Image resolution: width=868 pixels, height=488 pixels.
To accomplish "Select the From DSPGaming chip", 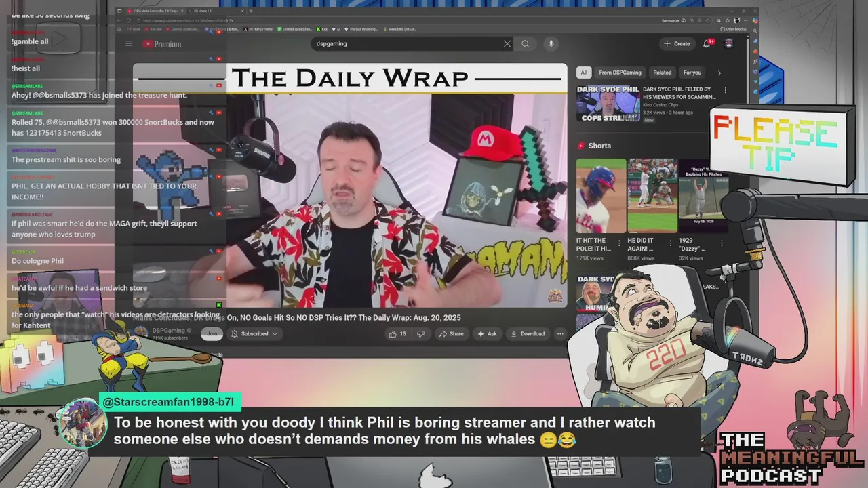I will click(620, 73).
